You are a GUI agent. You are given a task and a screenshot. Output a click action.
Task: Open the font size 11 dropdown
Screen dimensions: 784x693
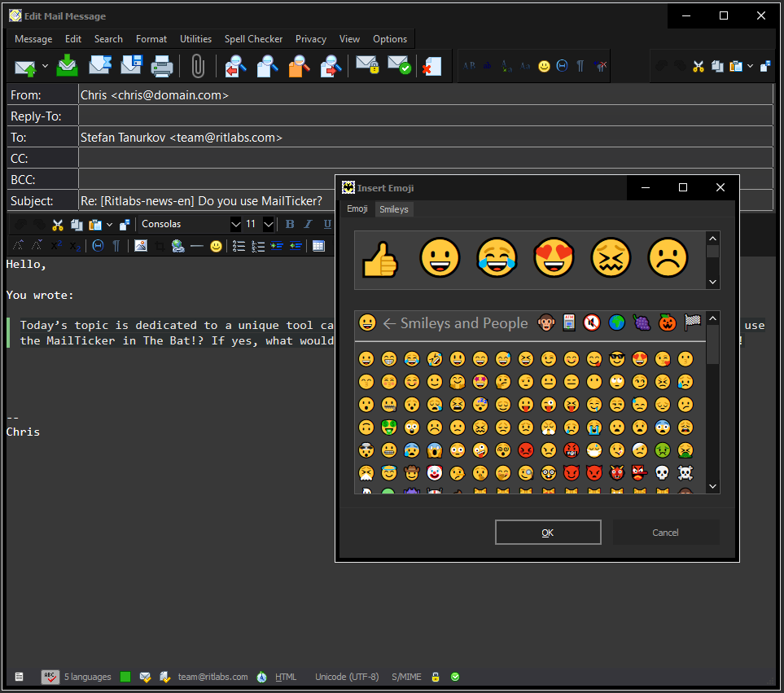pyautogui.click(x=269, y=225)
